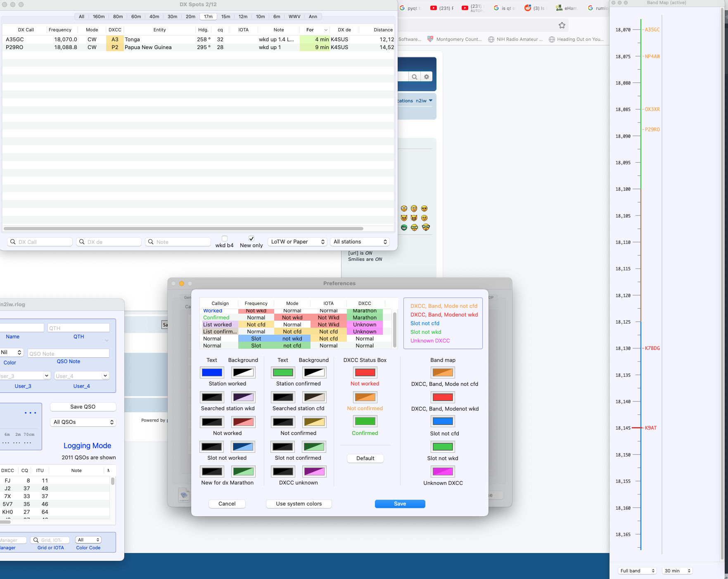Click the Reddit tab favicon
This screenshot has width=728, height=579.
coord(527,8)
